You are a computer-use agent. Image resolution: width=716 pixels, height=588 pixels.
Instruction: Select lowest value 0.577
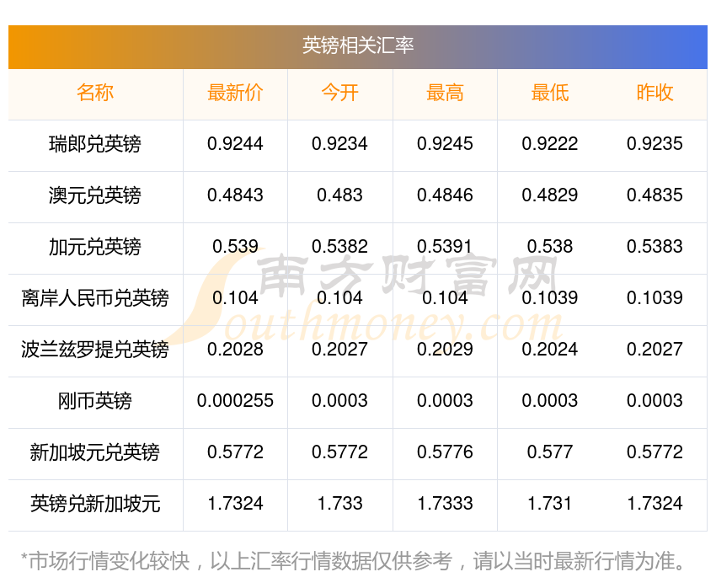click(550, 452)
